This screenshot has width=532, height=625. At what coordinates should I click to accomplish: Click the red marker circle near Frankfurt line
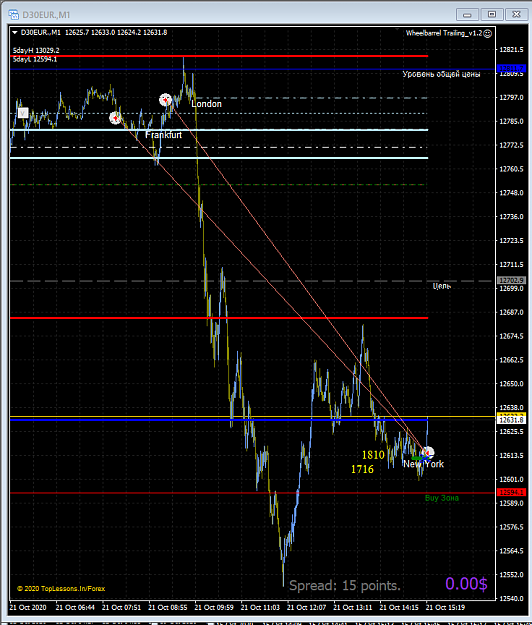115,118
